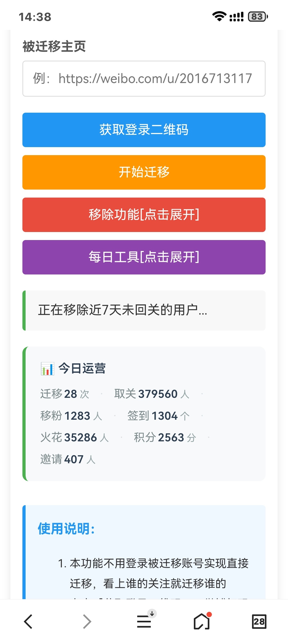Tap the 积分 2563 statistic
The image size is (288, 644).
[x=165, y=437]
